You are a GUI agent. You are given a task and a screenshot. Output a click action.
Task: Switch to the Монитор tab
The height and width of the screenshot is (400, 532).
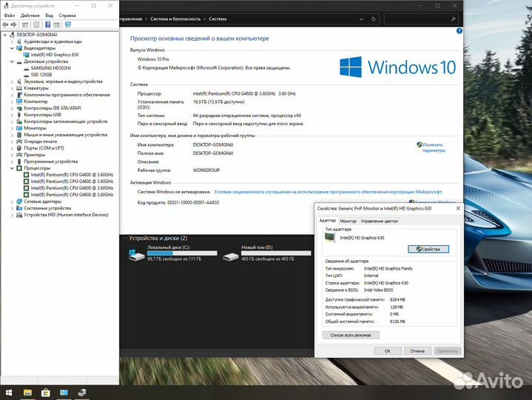coord(348,221)
